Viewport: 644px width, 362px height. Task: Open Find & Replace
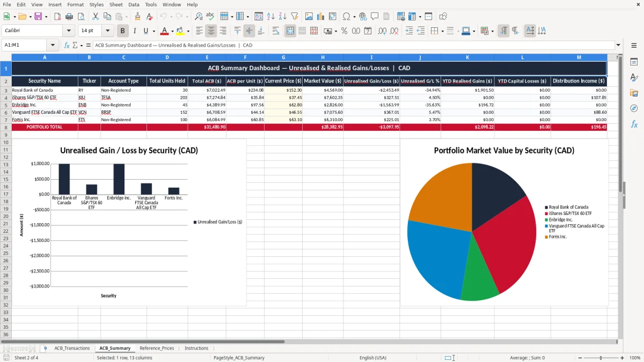click(x=199, y=17)
